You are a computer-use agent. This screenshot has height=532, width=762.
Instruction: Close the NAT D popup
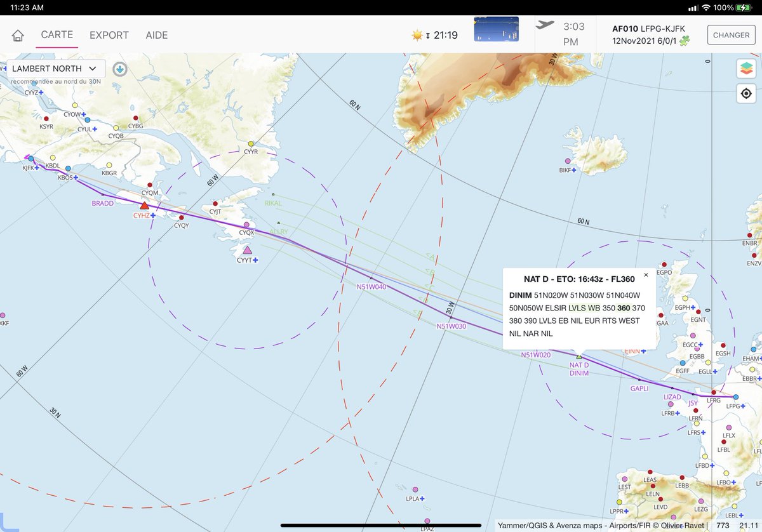click(x=646, y=276)
